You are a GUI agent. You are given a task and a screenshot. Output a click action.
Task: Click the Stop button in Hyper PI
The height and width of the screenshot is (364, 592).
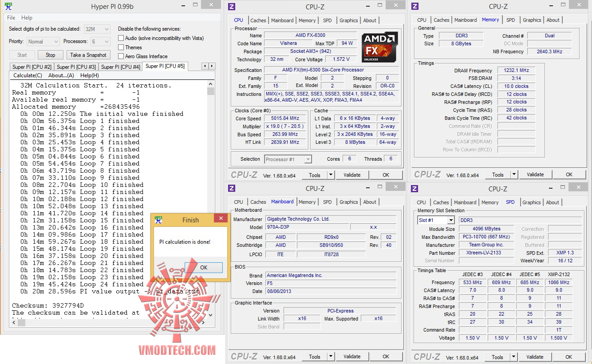coord(50,55)
